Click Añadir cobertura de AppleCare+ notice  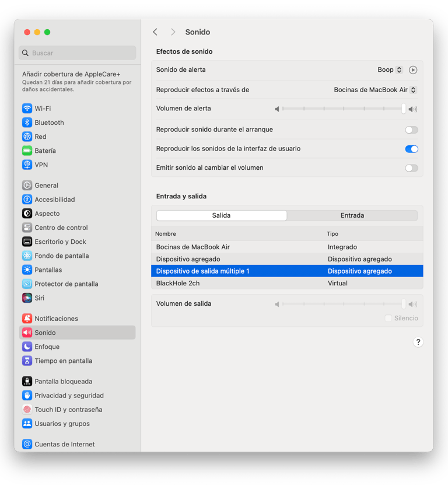point(77,81)
